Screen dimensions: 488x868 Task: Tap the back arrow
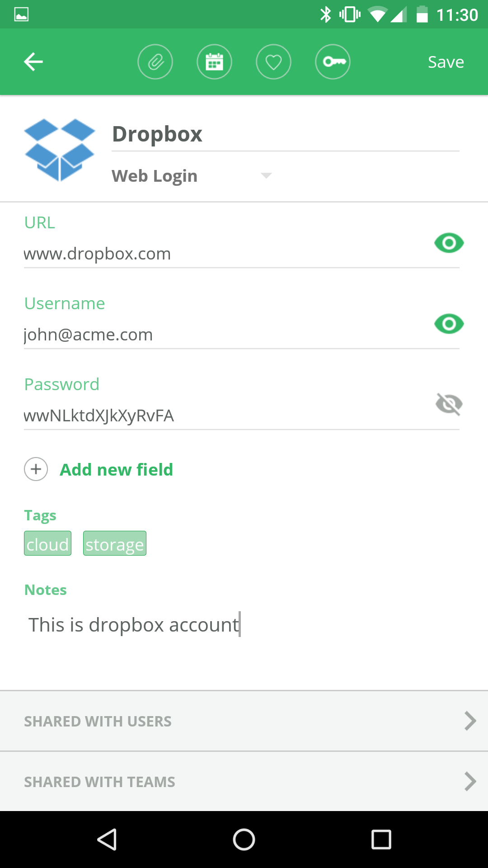[x=33, y=61]
